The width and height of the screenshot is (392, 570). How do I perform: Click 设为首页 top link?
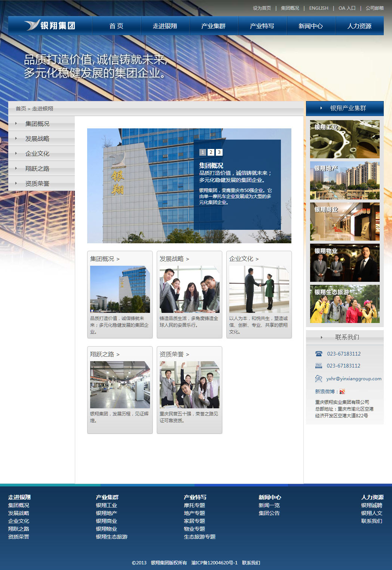(262, 8)
